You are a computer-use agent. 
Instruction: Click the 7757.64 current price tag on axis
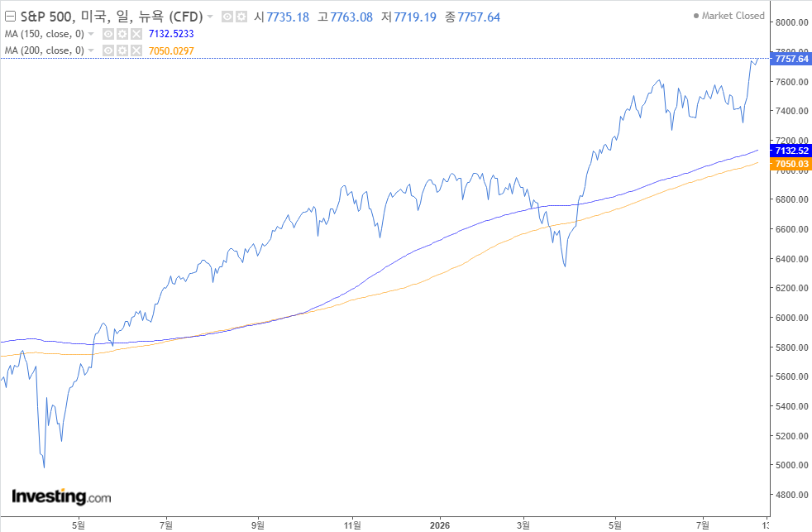pos(791,59)
